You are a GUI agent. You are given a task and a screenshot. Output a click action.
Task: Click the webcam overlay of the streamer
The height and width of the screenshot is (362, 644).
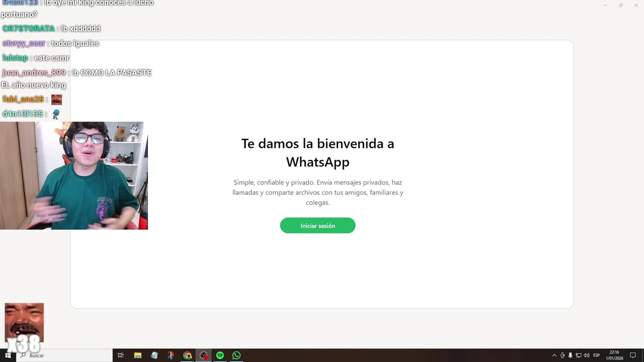click(x=74, y=175)
